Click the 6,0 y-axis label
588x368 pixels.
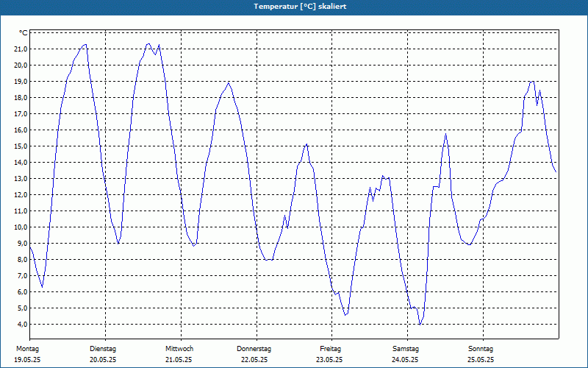pyautogui.click(x=22, y=291)
